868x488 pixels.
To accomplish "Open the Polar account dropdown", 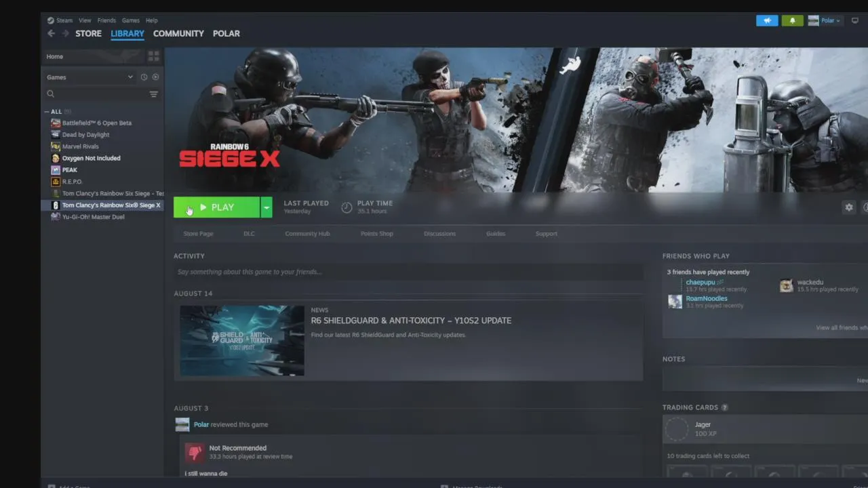I will 831,20.
